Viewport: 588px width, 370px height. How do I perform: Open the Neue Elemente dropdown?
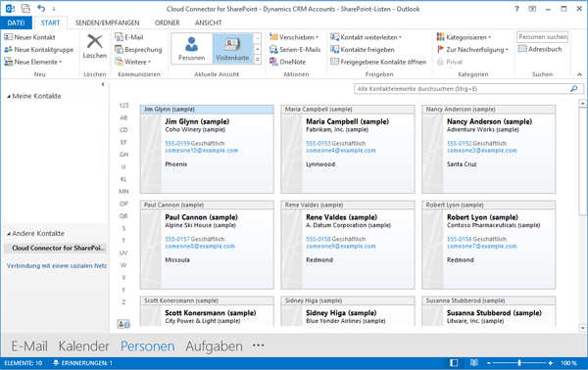click(33, 62)
